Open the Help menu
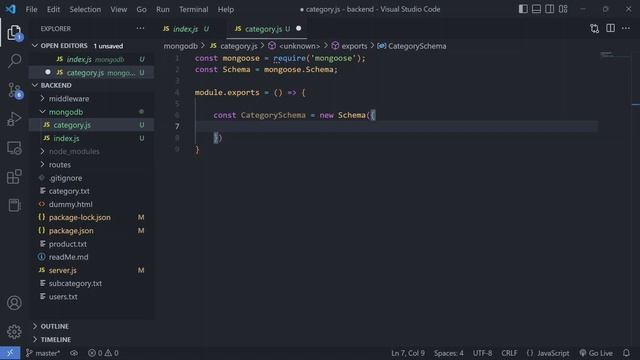Image resolution: width=640 pixels, height=360 pixels. tap(226, 9)
